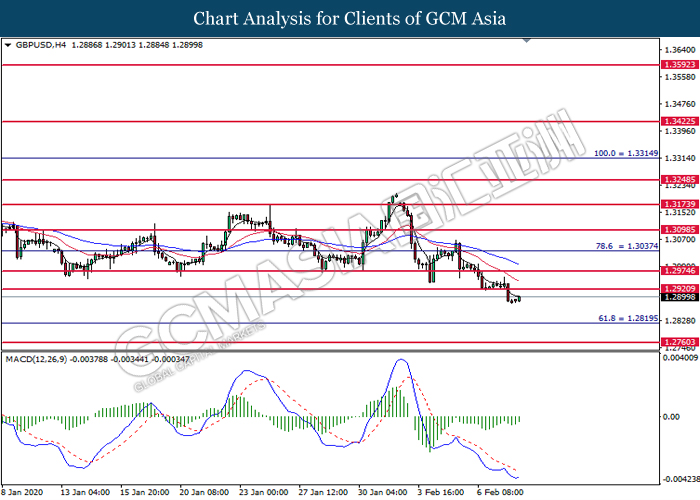Click the chart title for GCM Asia
This screenshot has width=700, height=500.
point(349,18)
